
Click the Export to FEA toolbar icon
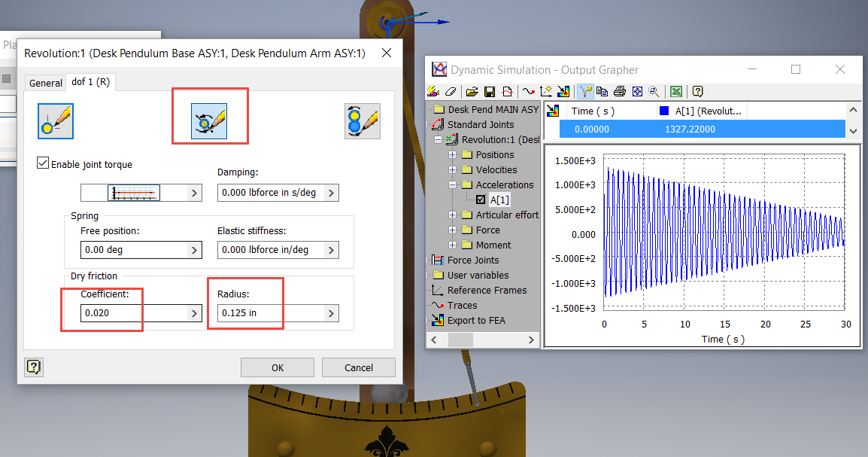(x=563, y=91)
